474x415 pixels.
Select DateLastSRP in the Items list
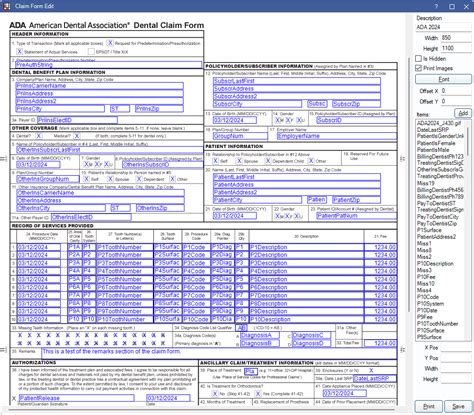coord(433,130)
